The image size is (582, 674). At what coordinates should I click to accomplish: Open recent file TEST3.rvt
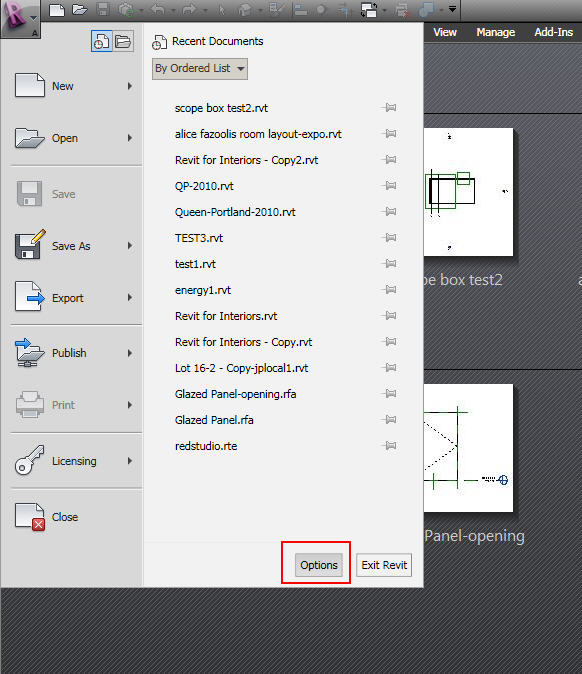point(199,238)
